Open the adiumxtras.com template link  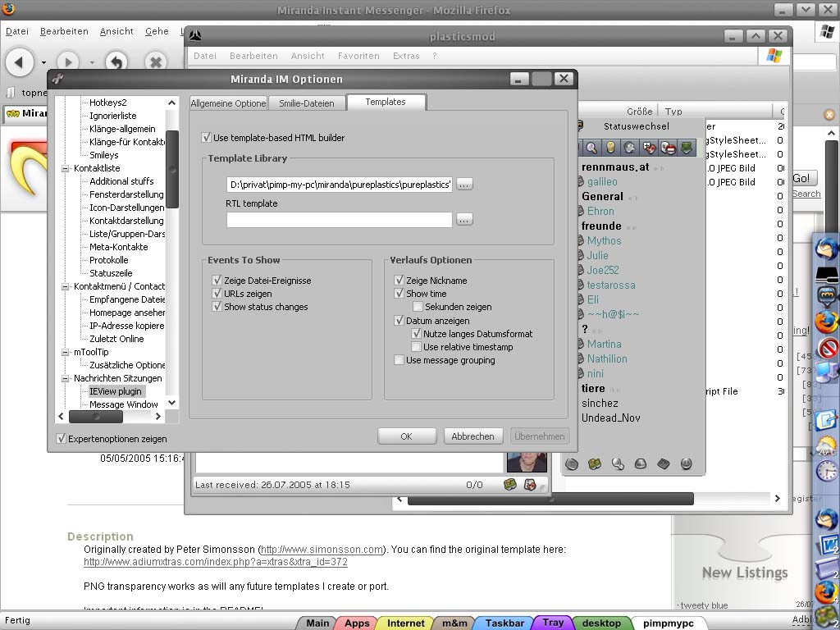click(x=216, y=562)
